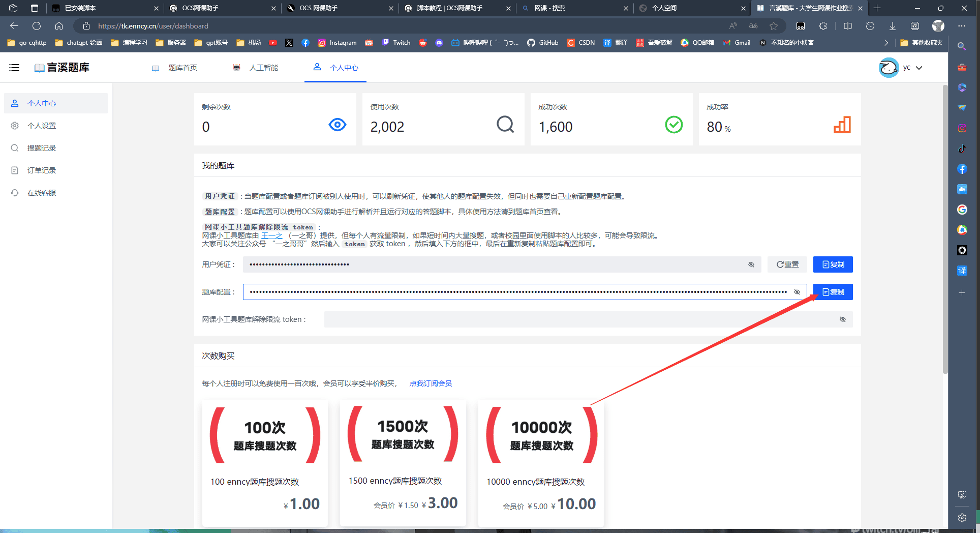This screenshot has width=980, height=533.
Task: Open the 其他收藏夹 bookmarks folder
Action: click(922, 43)
